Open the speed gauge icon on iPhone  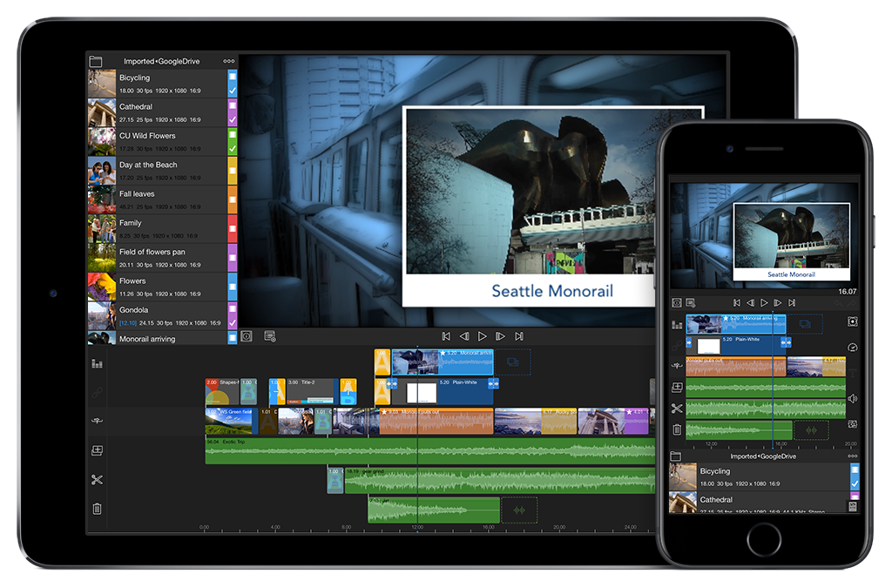[x=852, y=347]
